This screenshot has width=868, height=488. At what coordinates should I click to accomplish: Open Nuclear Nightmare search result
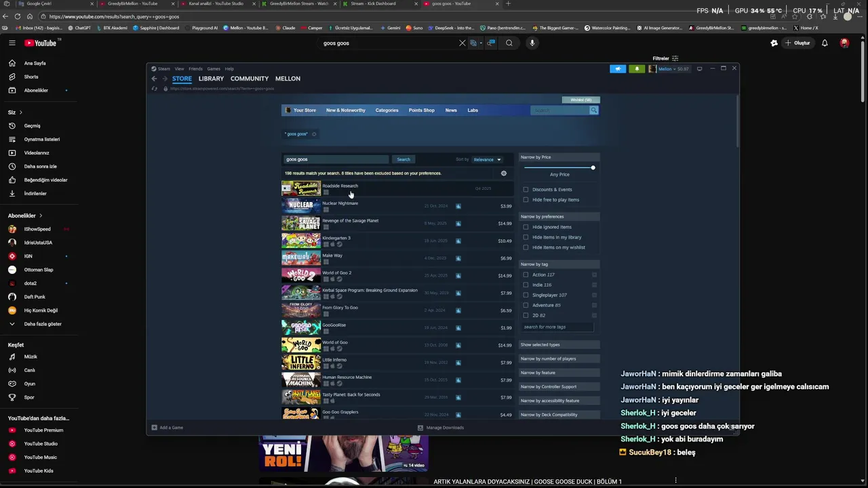[x=397, y=205]
